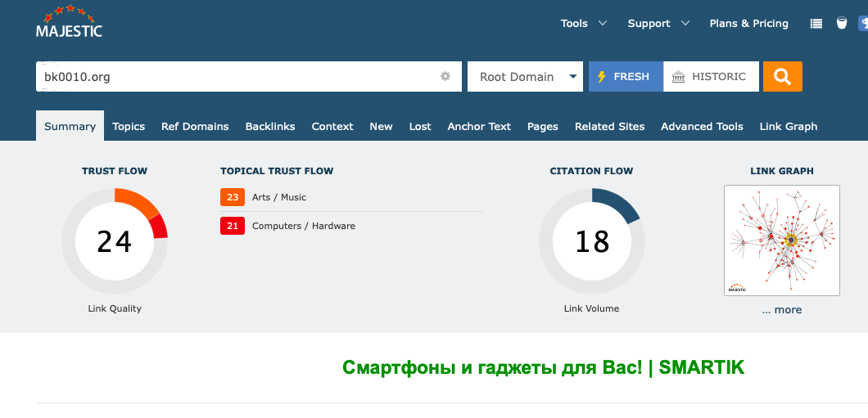
Task: Open the New tab
Action: [x=381, y=126]
